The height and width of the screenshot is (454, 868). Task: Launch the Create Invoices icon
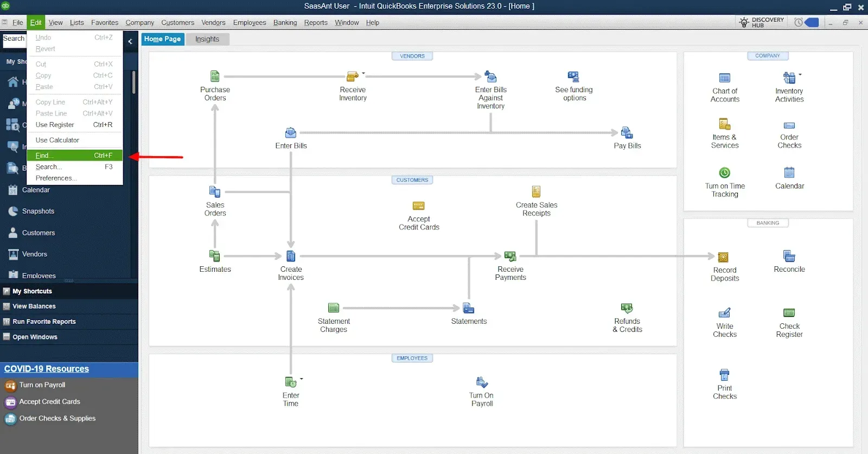(x=291, y=256)
